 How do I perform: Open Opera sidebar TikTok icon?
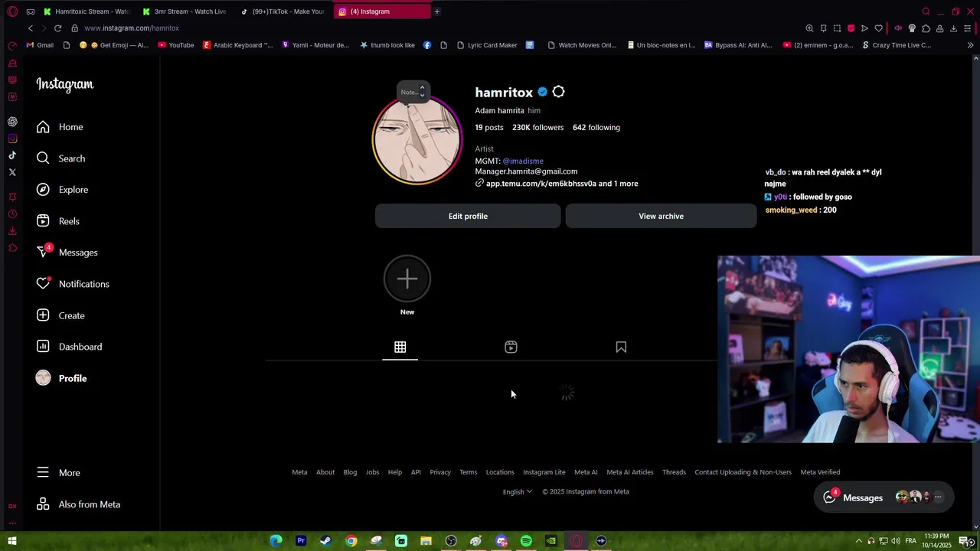click(12, 155)
